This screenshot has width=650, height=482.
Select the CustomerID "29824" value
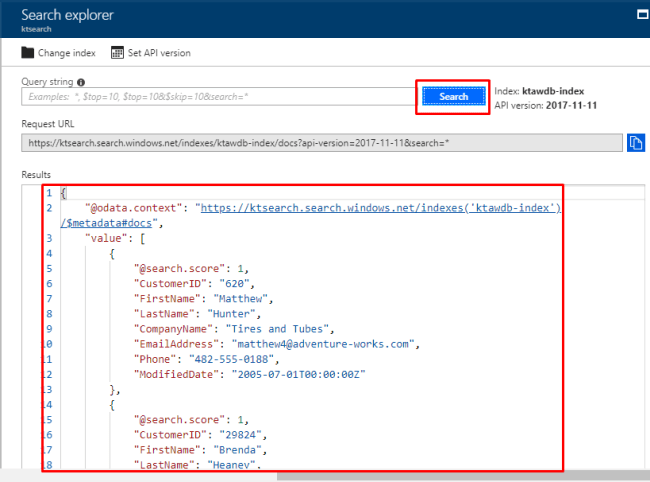click(x=240, y=435)
